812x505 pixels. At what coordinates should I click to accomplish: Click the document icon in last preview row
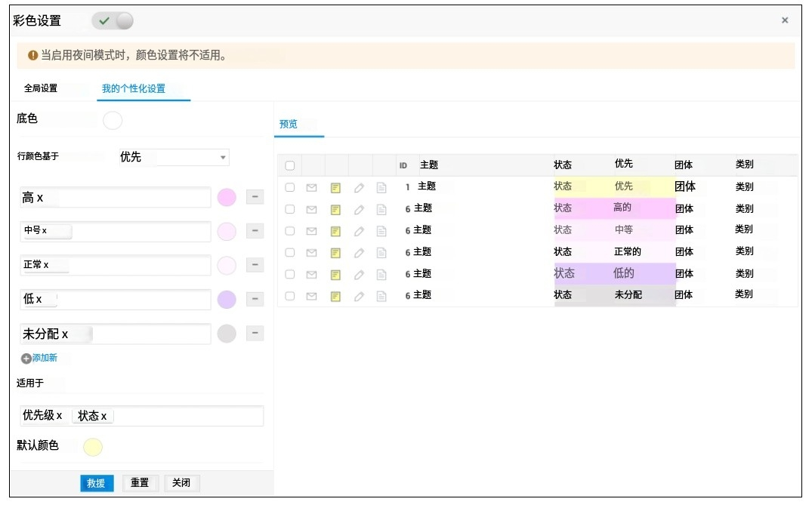[381, 297]
